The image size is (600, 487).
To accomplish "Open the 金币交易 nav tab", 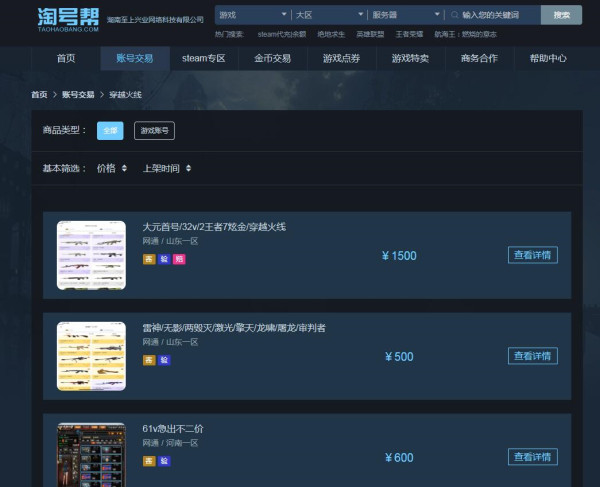I will point(273,58).
